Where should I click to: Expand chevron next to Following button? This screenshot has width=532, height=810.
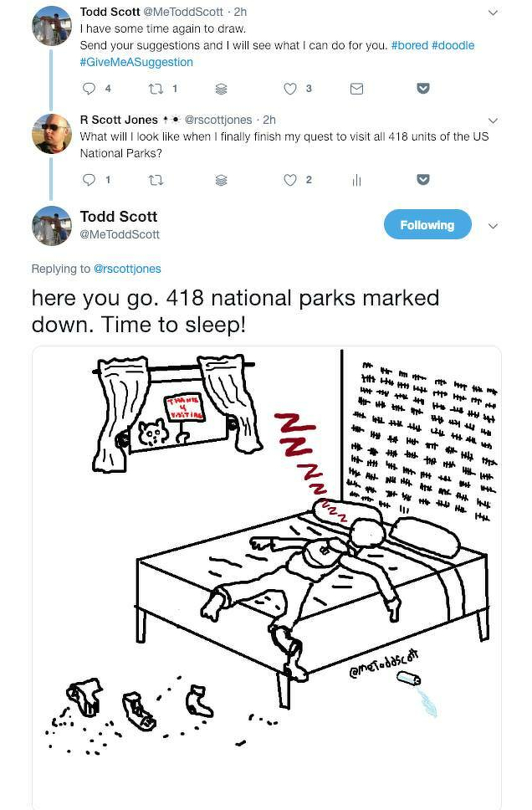(494, 226)
